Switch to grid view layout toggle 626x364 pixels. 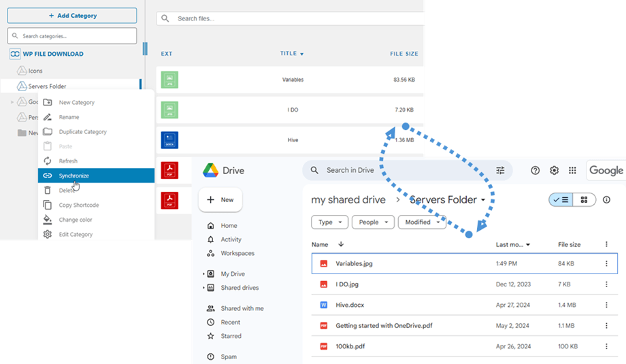(x=584, y=200)
